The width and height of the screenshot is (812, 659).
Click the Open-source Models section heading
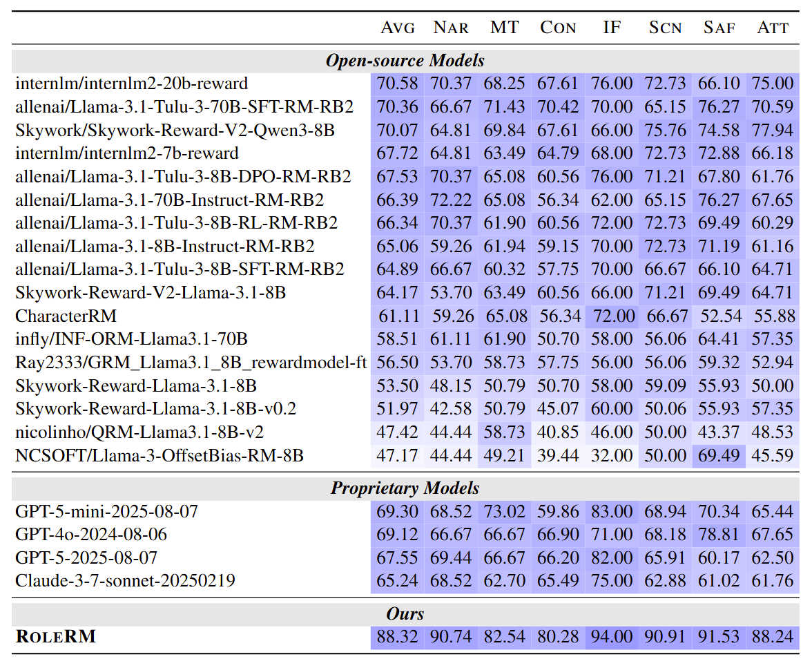pos(405,61)
